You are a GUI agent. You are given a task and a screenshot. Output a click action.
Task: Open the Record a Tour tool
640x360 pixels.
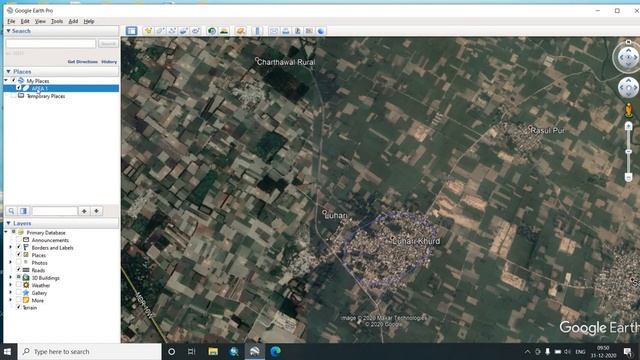click(196, 31)
